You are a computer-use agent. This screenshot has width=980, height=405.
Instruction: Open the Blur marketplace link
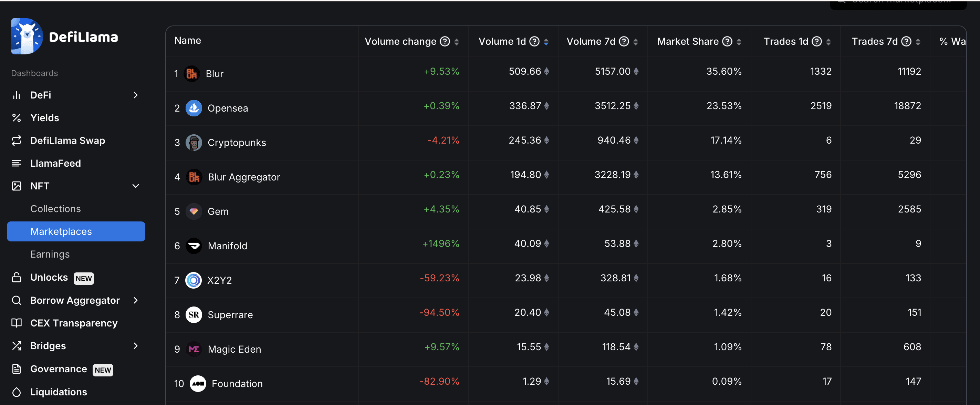click(215, 73)
